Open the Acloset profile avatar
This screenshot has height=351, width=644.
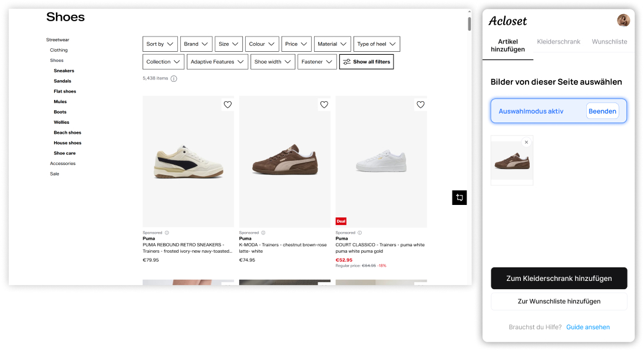[x=623, y=20]
